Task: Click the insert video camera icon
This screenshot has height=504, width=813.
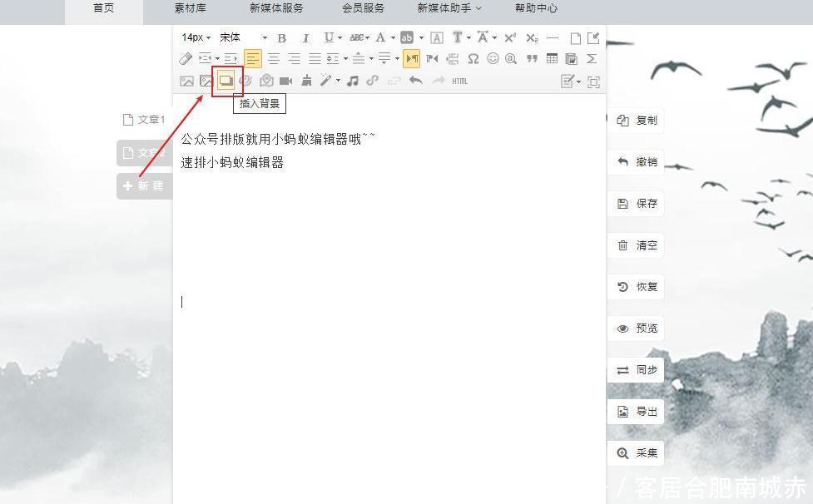Action: pyautogui.click(x=286, y=81)
